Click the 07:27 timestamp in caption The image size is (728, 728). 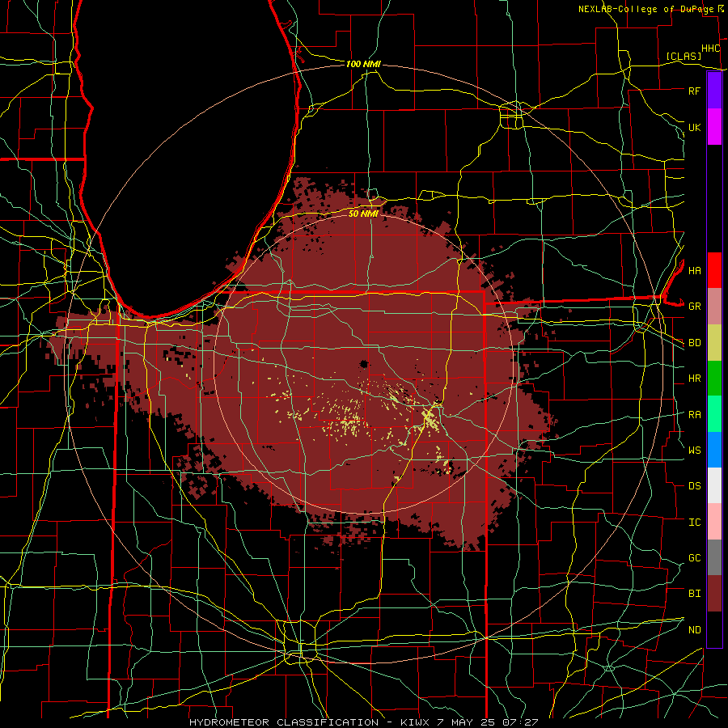click(x=519, y=722)
